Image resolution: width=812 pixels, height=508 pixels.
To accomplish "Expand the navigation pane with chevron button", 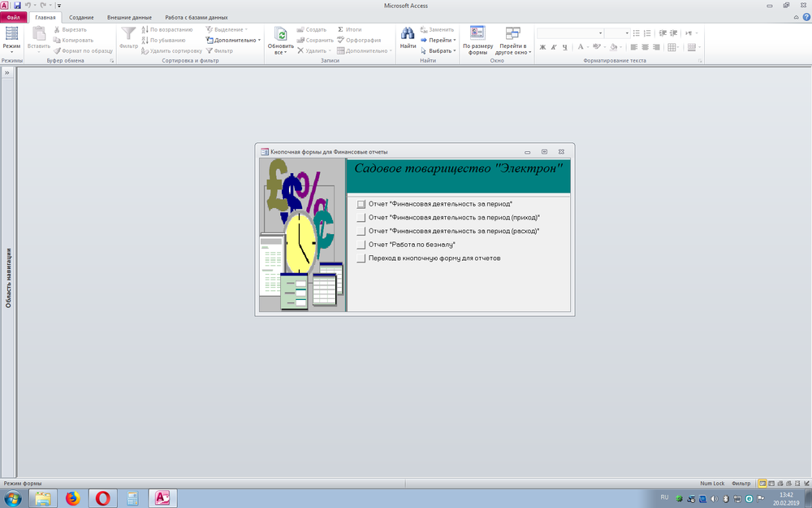I will (6, 73).
